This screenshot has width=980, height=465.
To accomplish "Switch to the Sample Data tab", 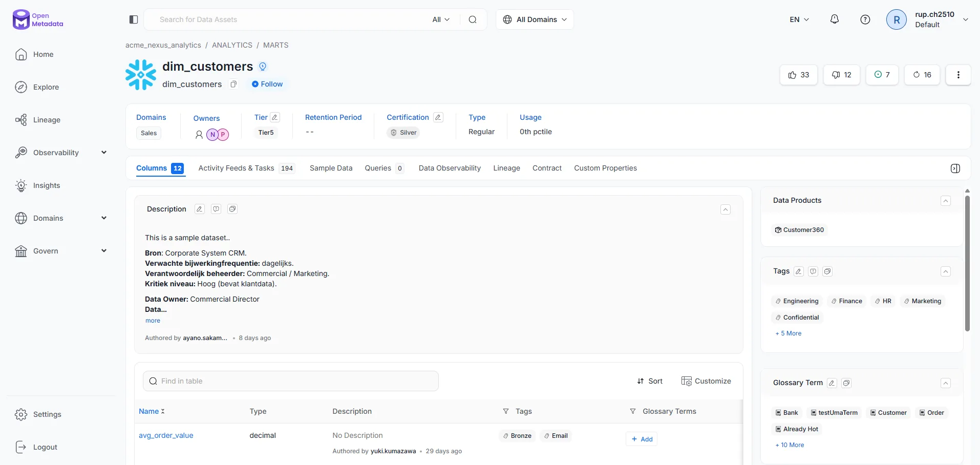I will click(x=331, y=168).
